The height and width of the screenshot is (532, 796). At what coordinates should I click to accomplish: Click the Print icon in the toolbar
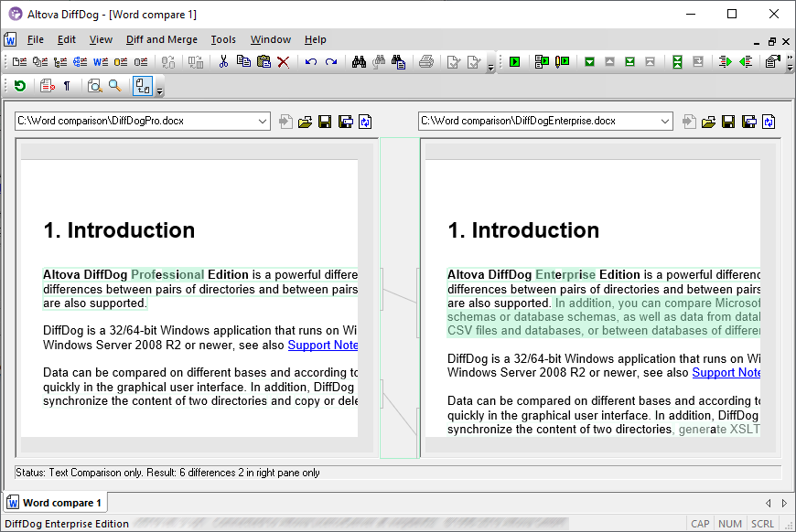(x=426, y=61)
